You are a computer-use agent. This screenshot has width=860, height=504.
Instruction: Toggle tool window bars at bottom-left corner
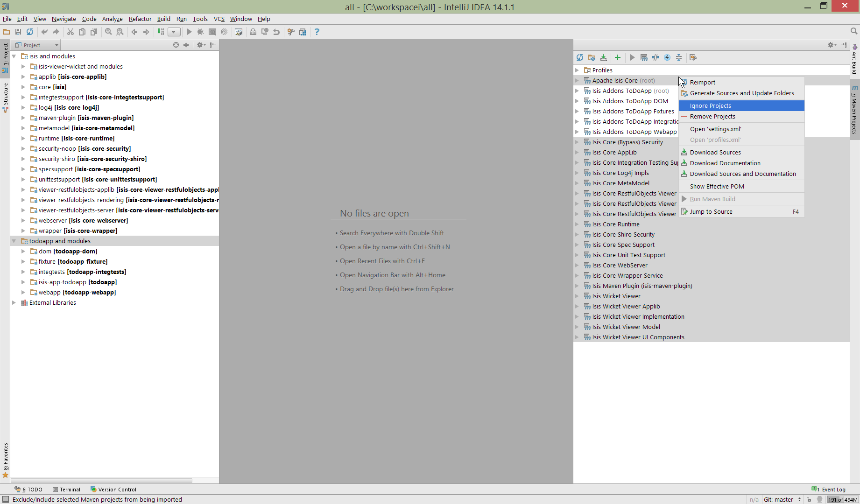[x=6, y=499]
